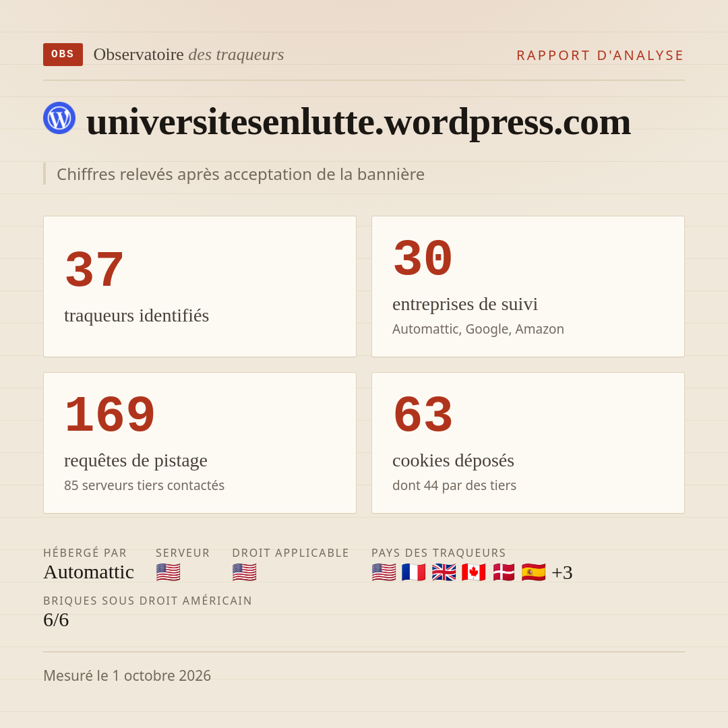Click the requêtes de pistage label

pos(135,460)
